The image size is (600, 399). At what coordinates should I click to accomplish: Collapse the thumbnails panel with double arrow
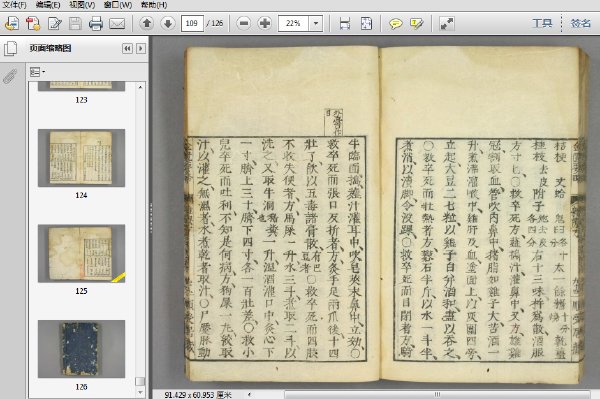(127, 49)
